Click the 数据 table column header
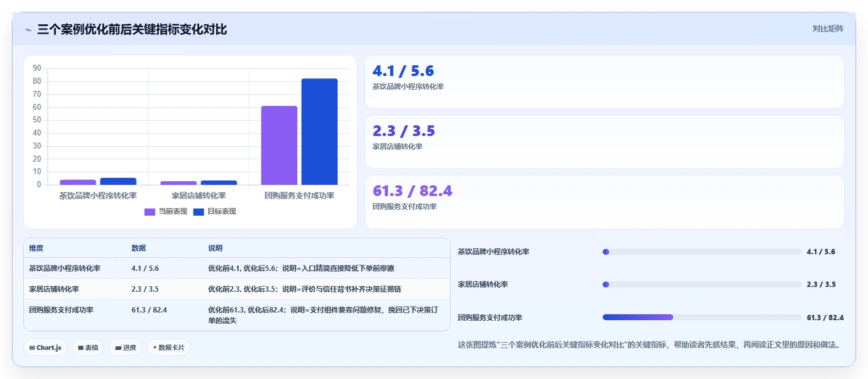Screen dimensions: 868x379 pyautogui.click(x=138, y=248)
